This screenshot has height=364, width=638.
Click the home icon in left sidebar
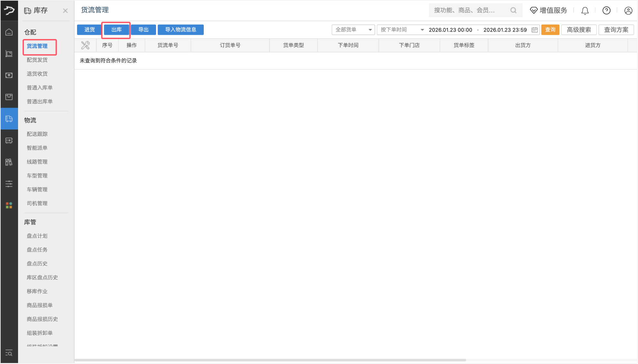9,32
